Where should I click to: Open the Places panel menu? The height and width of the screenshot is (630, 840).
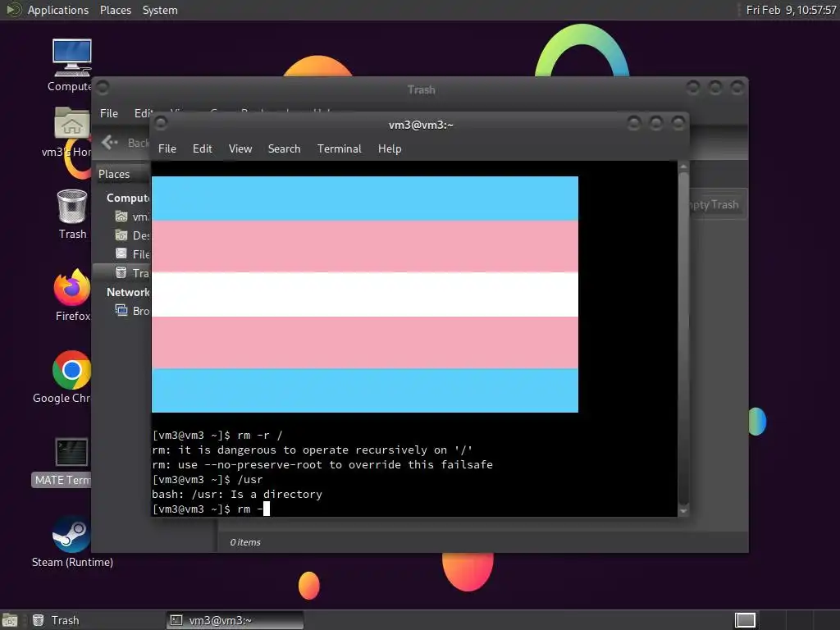(115, 10)
